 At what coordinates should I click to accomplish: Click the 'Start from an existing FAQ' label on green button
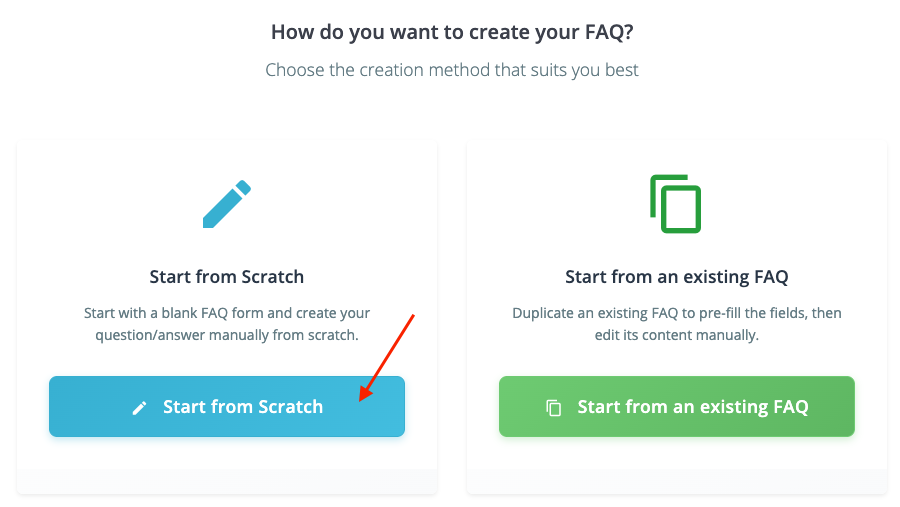click(692, 407)
